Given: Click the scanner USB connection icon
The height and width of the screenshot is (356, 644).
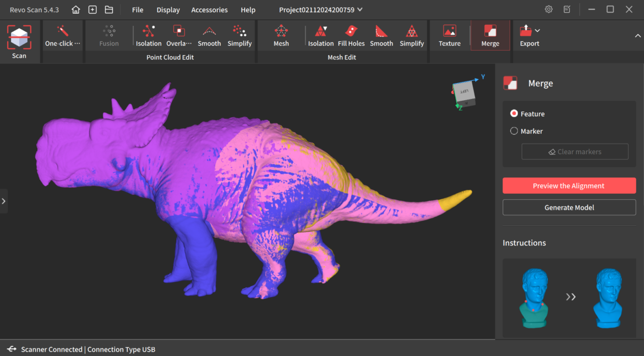Looking at the screenshot, I should tap(12, 349).
